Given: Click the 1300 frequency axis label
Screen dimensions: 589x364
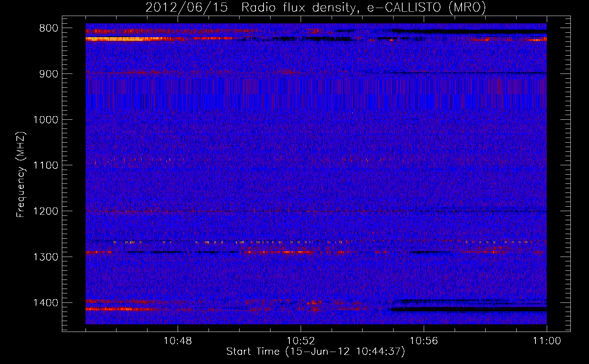Looking at the screenshot, I should (46, 257).
